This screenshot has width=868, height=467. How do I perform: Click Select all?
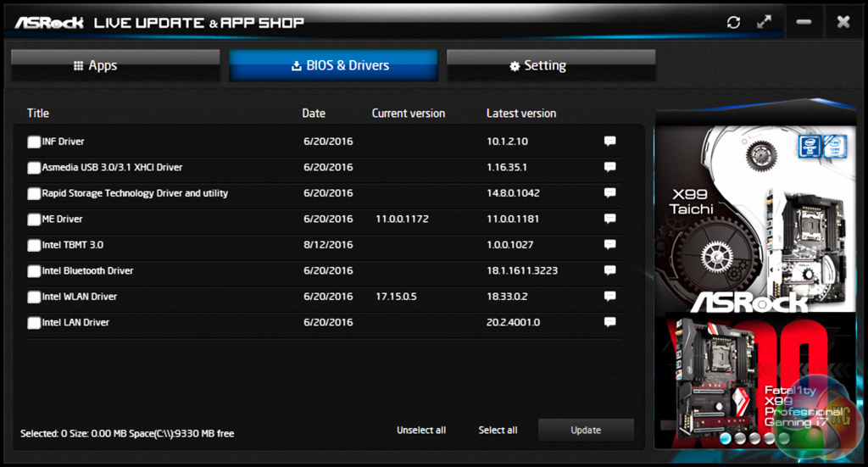coord(498,430)
